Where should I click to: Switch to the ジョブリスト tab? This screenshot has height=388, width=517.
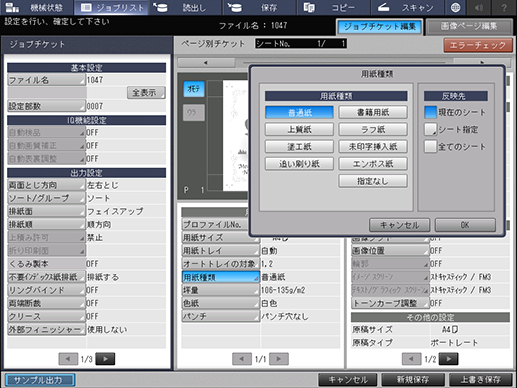(x=112, y=7)
